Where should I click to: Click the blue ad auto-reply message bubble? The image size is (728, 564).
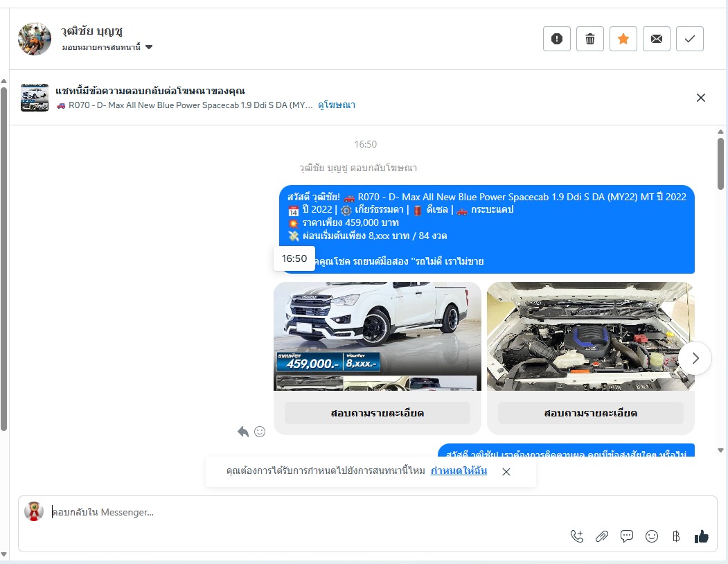point(487,229)
